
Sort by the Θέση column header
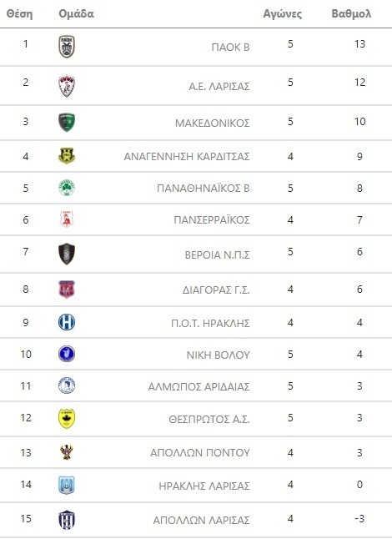tap(19, 13)
